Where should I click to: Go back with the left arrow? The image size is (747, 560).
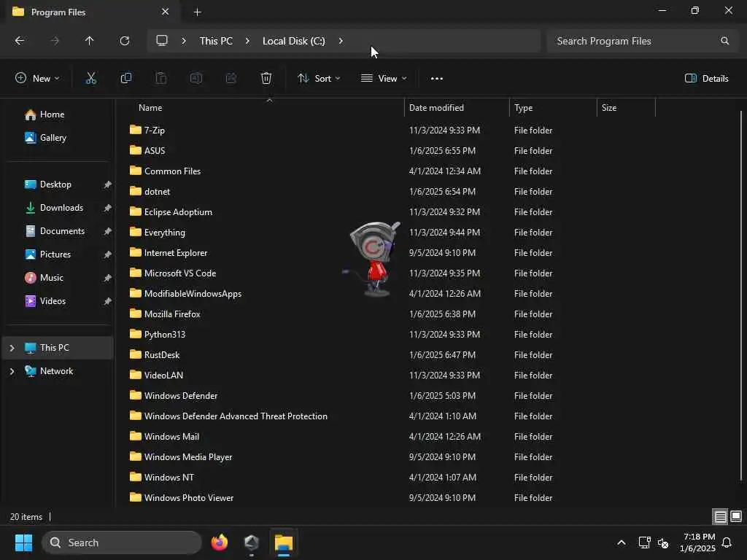click(20, 41)
